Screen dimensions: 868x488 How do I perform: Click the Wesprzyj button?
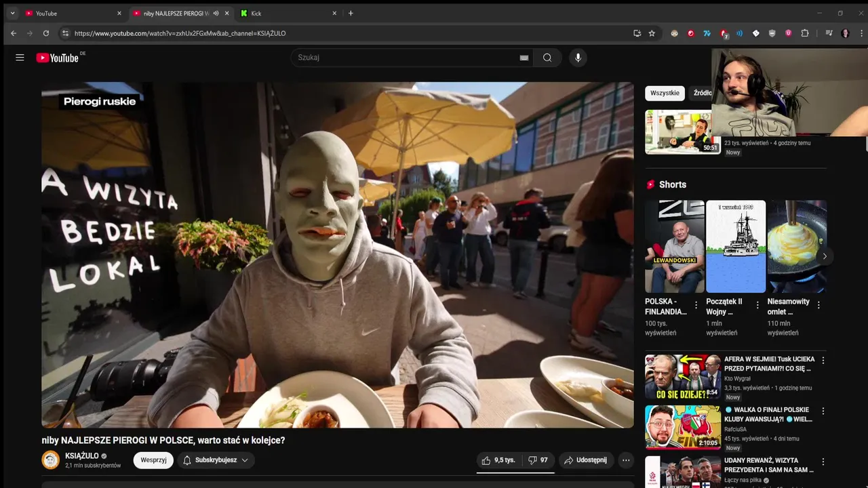click(153, 460)
